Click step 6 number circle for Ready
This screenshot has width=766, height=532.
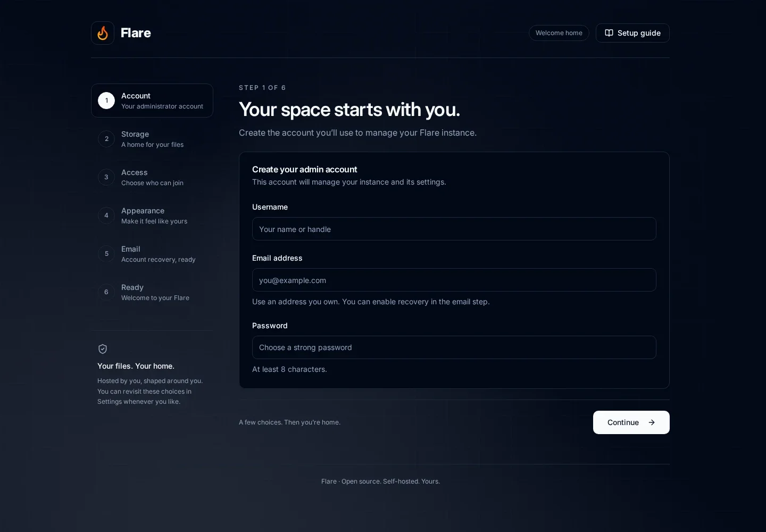[x=106, y=292]
